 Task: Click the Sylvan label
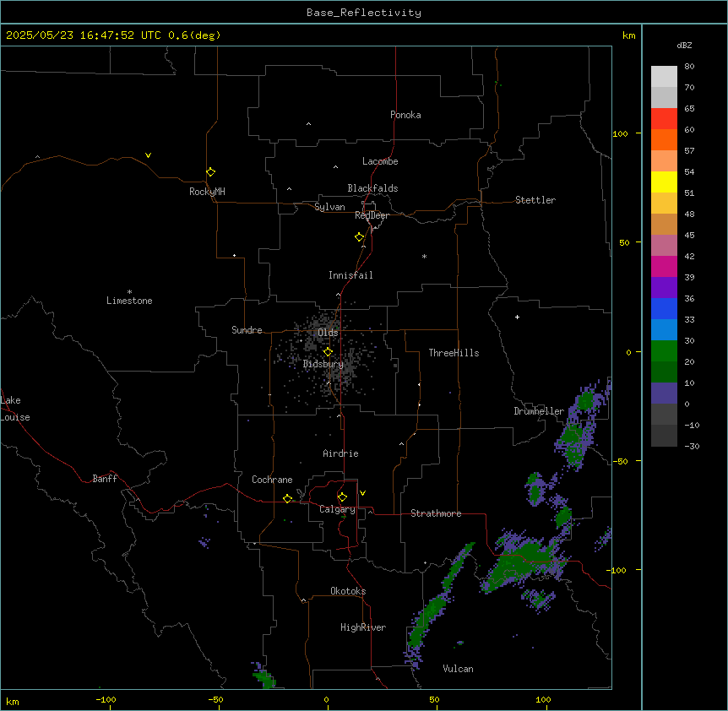329,207
